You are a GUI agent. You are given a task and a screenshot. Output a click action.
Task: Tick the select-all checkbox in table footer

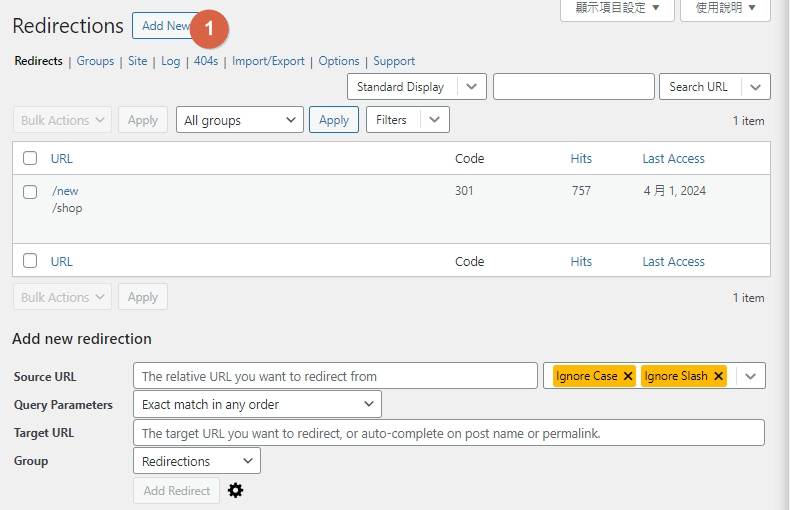(x=30, y=261)
